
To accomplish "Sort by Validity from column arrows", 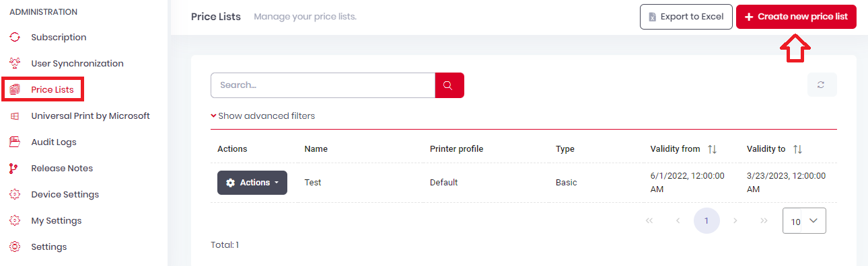I will coord(712,149).
